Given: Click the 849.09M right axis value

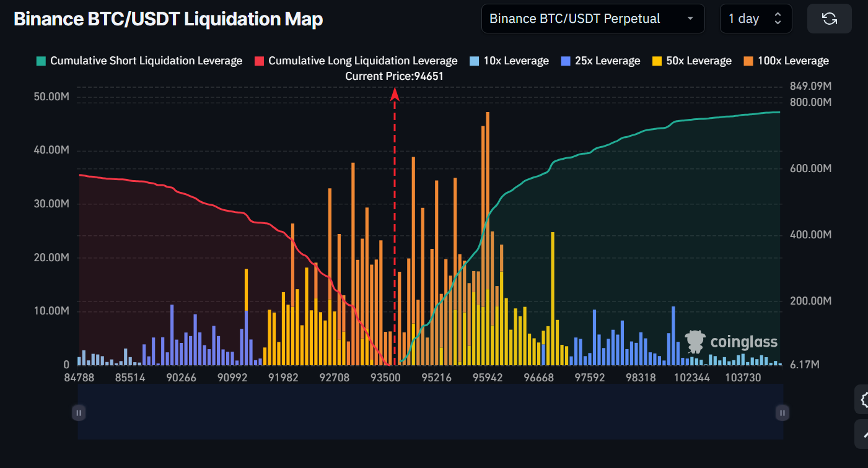Looking at the screenshot, I should coord(810,86).
